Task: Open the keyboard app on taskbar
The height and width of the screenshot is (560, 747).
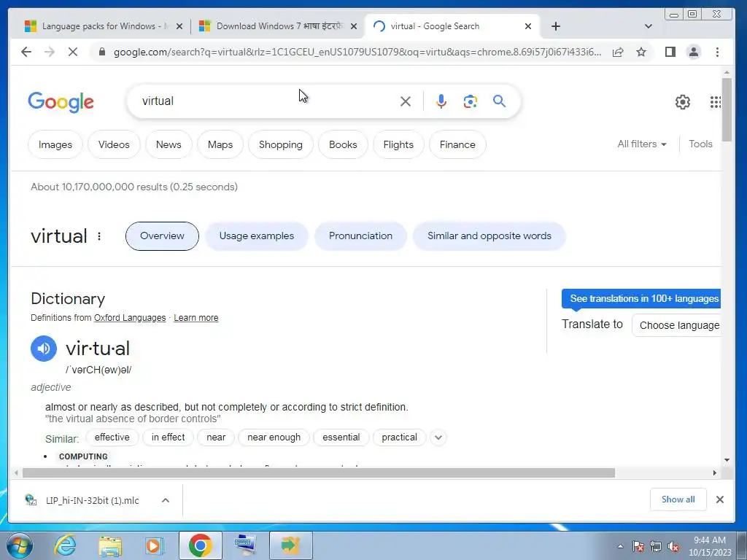Action: (x=245, y=545)
